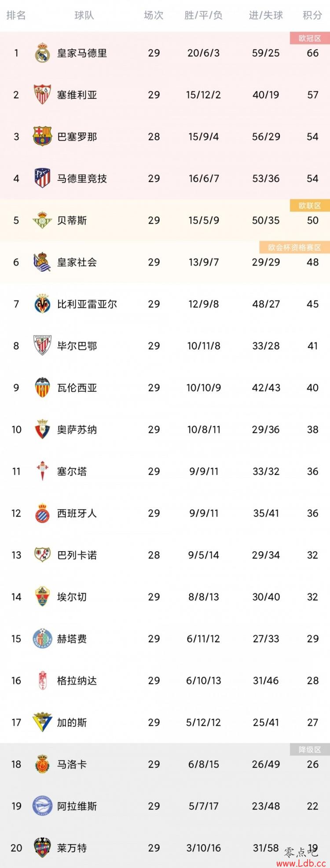The width and height of the screenshot is (330, 868).
Task: Select the Cádiz yellow triangle badge
Action: [x=43, y=722]
